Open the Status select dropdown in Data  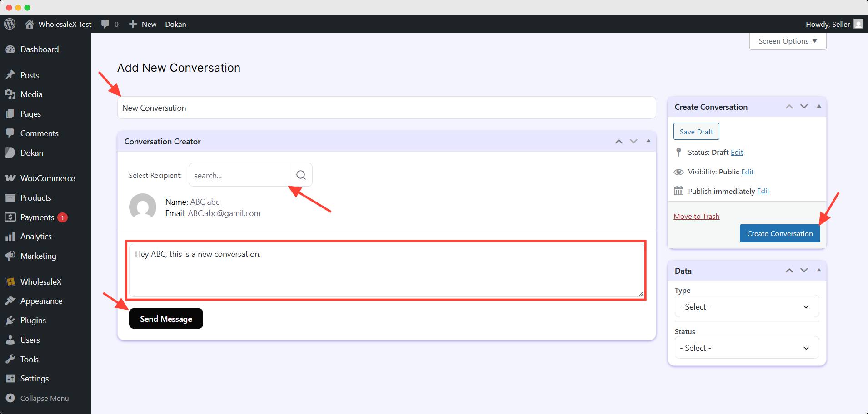click(x=747, y=348)
